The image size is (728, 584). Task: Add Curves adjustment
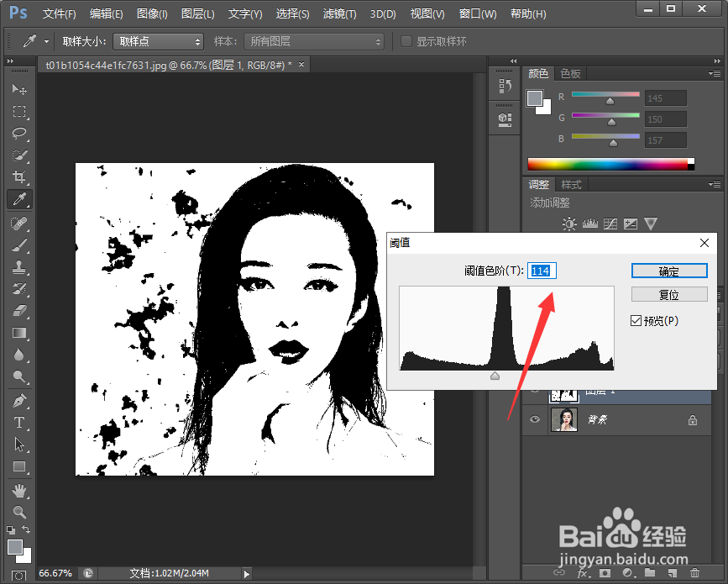[x=610, y=224]
